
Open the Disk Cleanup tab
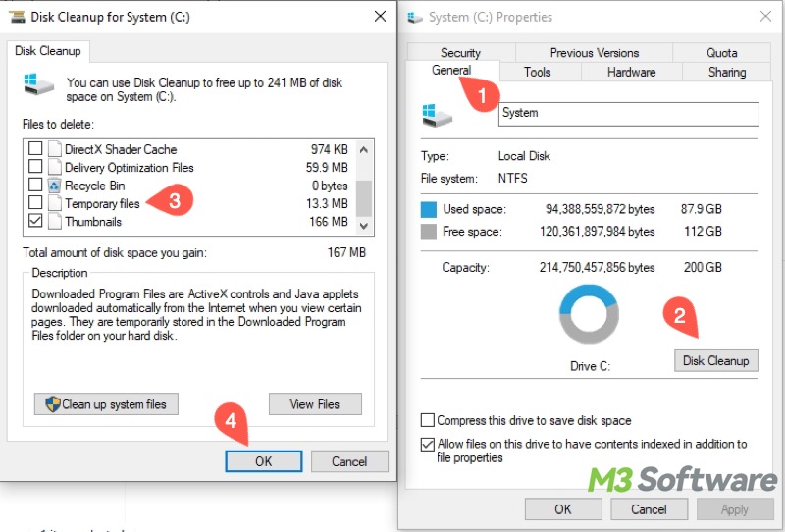pyautogui.click(x=48, y=51)
